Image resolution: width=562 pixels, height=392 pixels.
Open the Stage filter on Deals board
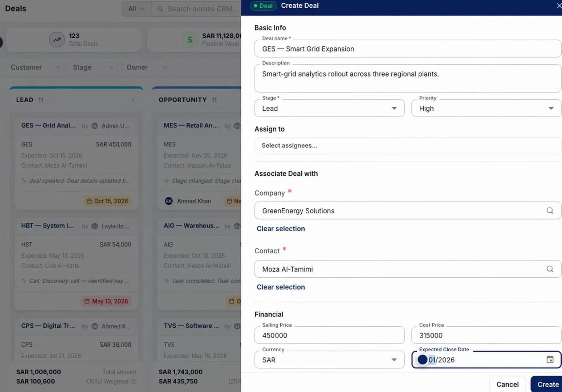coord(93,67)
